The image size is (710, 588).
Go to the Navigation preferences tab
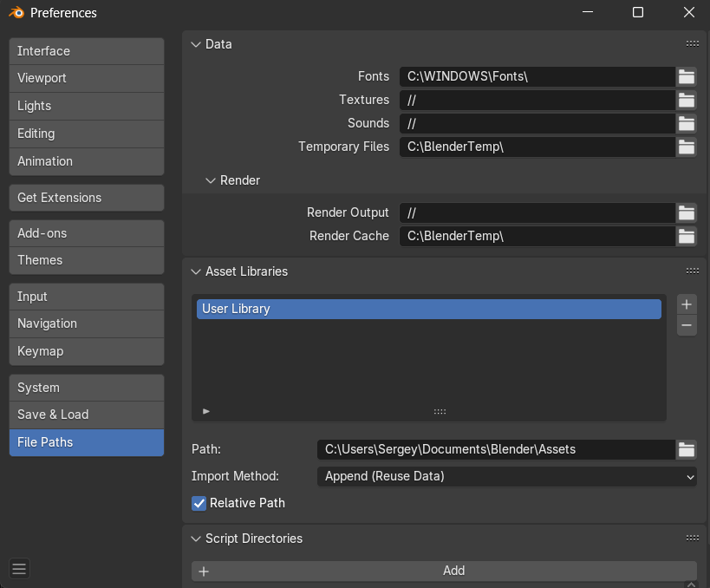[x=87, y=323]
